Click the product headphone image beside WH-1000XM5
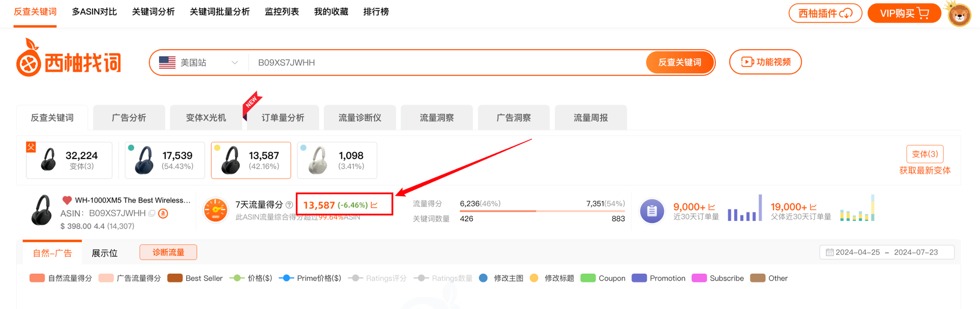Image resolution: width=980 pixels, height=309 pixels. 42,210
